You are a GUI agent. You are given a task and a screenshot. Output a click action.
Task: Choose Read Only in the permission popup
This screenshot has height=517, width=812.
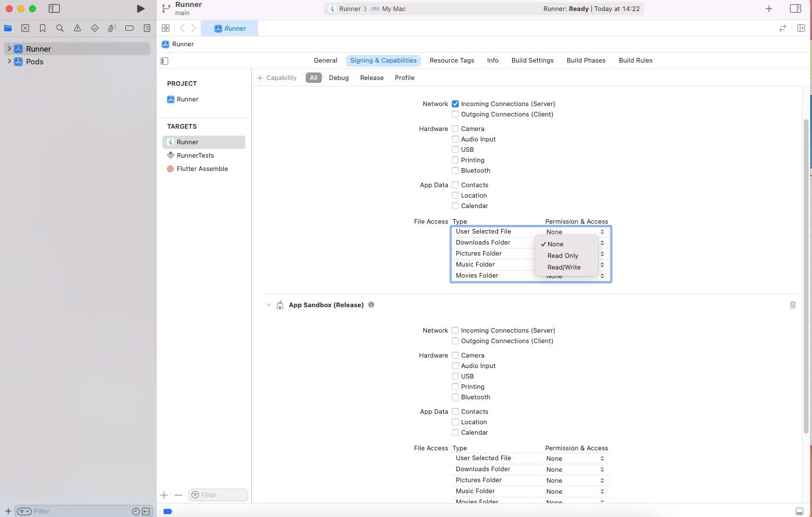567,256
